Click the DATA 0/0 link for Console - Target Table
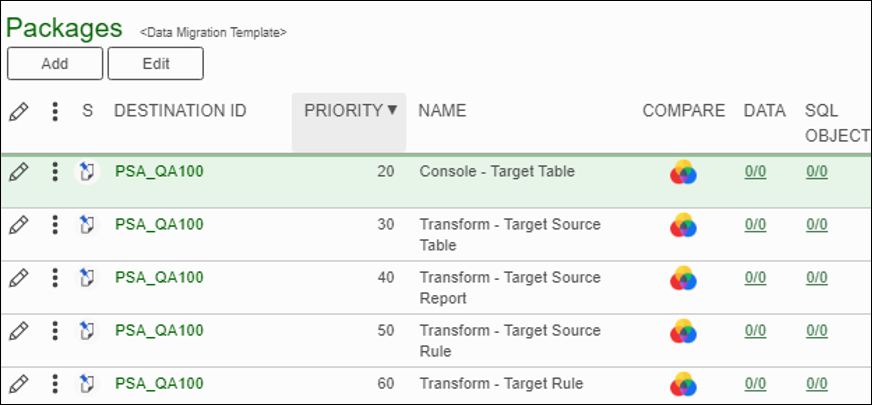872x405 pixels. pos(755,172)
